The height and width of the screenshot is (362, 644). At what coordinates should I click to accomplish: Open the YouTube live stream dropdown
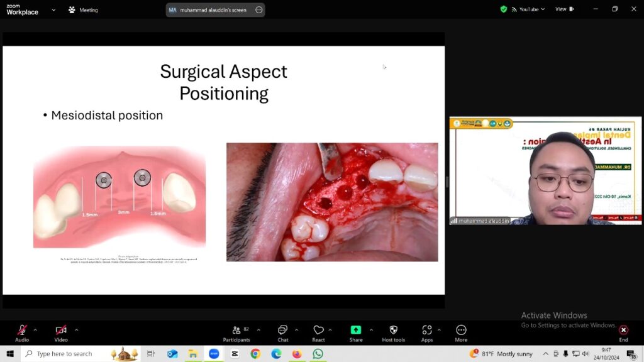click(x=528, y=9)
